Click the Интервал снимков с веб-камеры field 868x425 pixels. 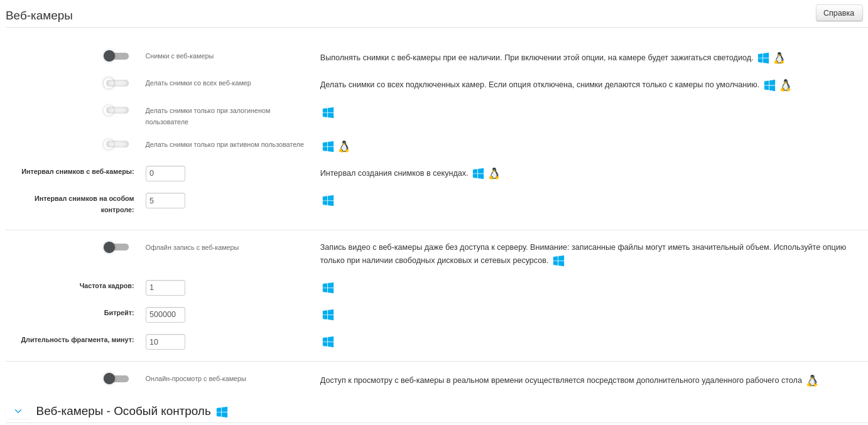click(x=165, y=173)
